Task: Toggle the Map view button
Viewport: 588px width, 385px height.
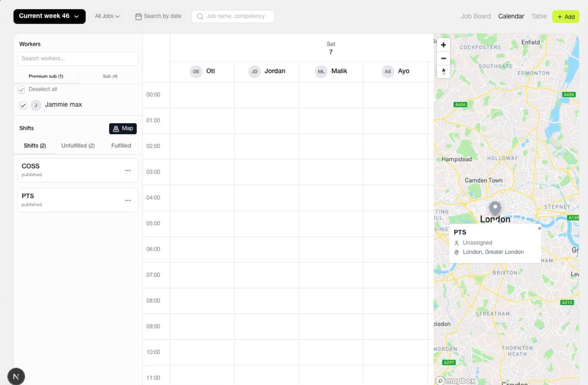Action: coord(123,128)
